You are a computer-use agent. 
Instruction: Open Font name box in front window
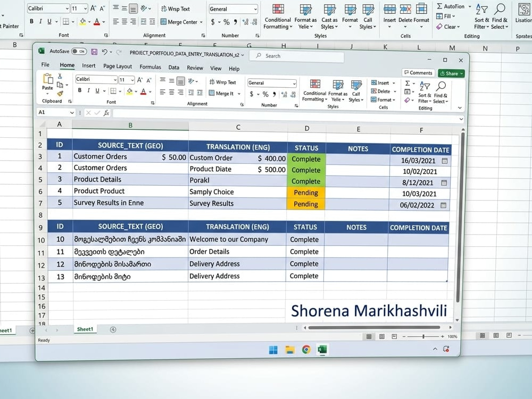point(96,79)
